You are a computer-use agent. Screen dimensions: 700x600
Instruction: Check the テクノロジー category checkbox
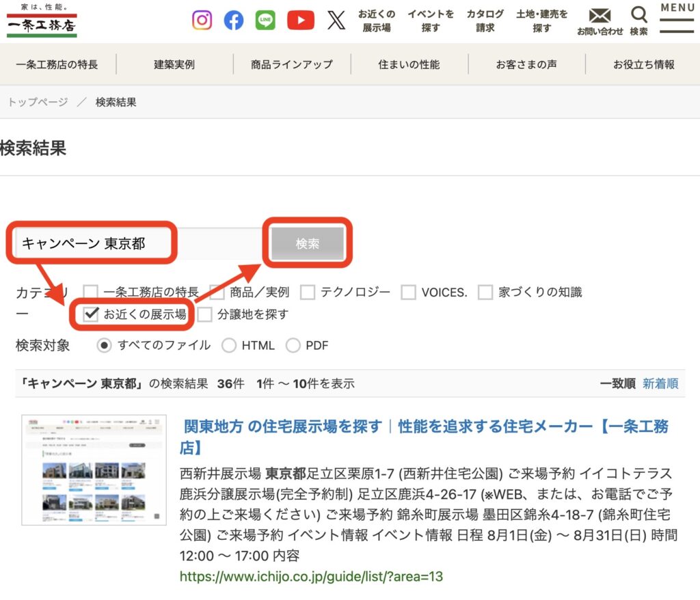coord(308,292)
